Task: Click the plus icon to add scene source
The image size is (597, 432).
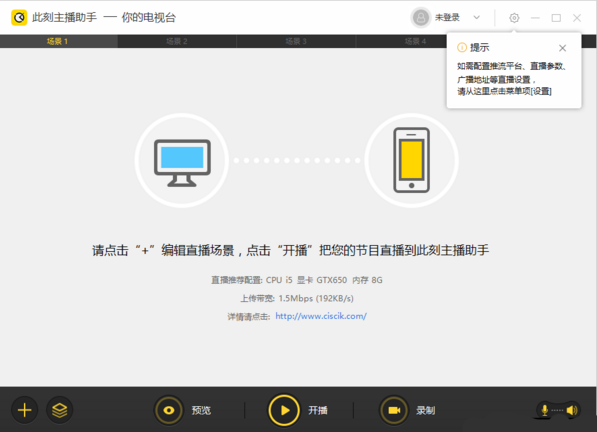Action: tap(25, 410)
